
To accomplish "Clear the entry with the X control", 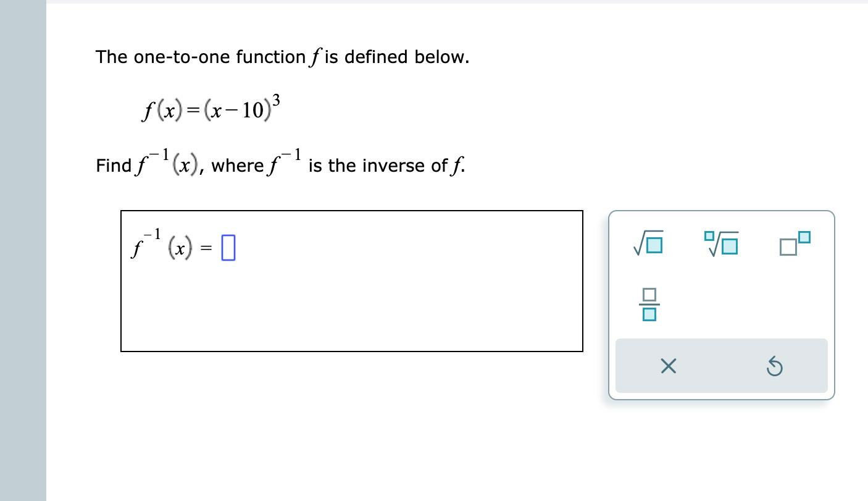I will click(x=667, y=366).
